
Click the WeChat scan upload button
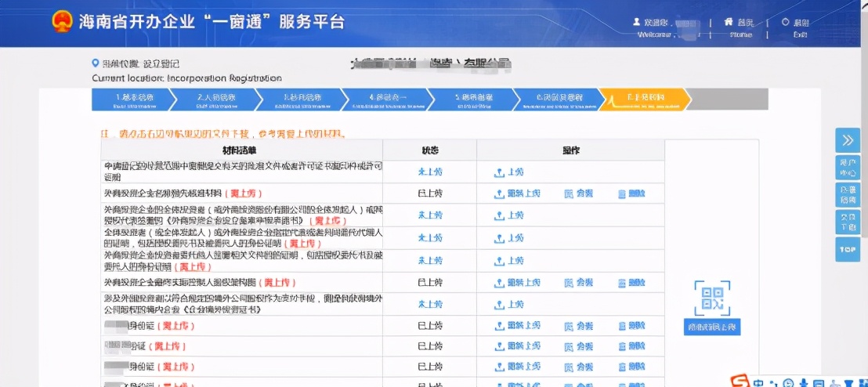tap(711, 327)
